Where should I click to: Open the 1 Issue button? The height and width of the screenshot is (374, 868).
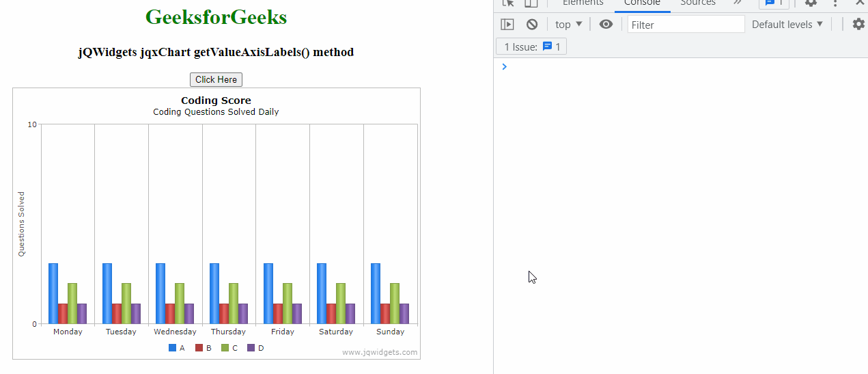click(531, 47)
